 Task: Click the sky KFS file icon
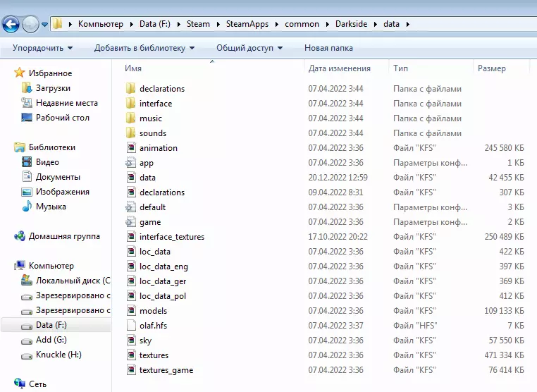(x=131, y=341)
